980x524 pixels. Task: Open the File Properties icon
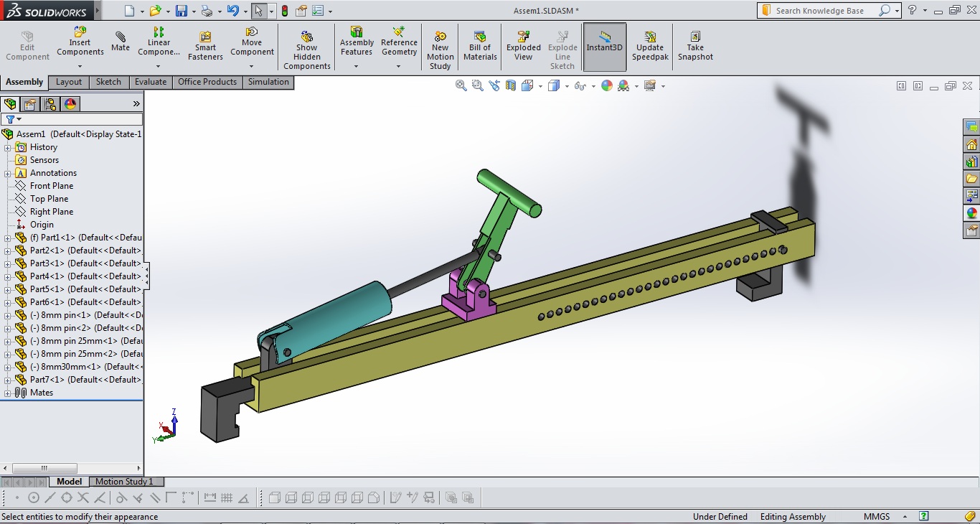tap(301, 11)
